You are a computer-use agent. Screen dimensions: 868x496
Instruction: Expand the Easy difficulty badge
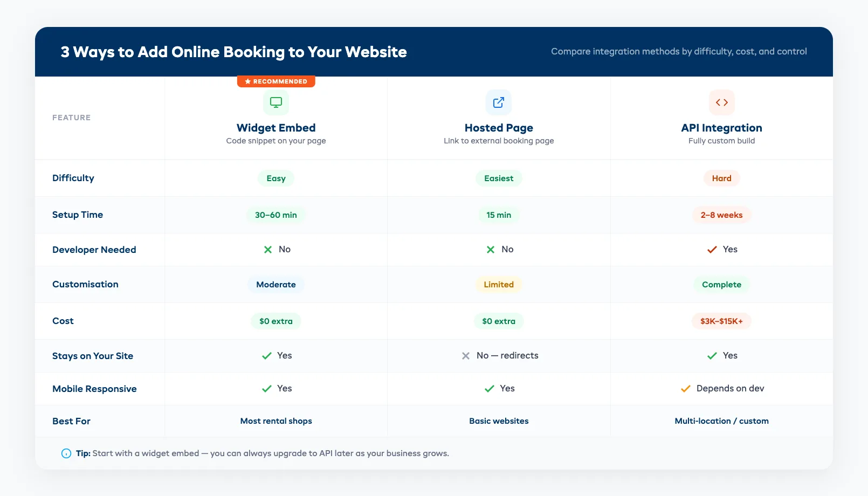coord(276,178)
